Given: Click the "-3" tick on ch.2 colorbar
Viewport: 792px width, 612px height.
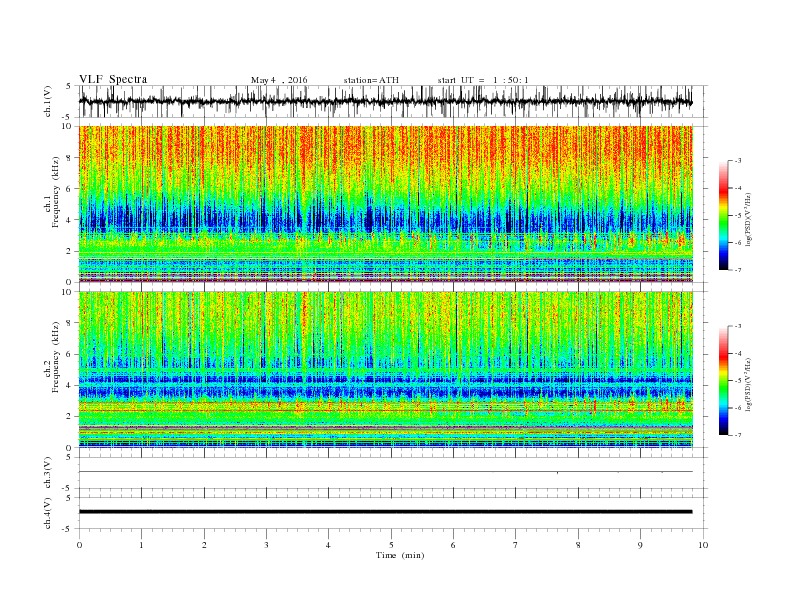Looking at the screenshot, I should (737, 326).
